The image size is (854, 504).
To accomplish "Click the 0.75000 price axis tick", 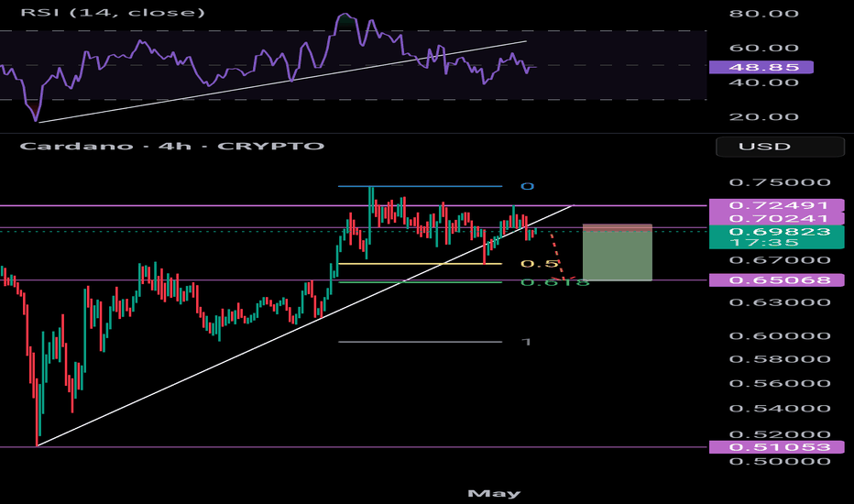I will [780, 182].
